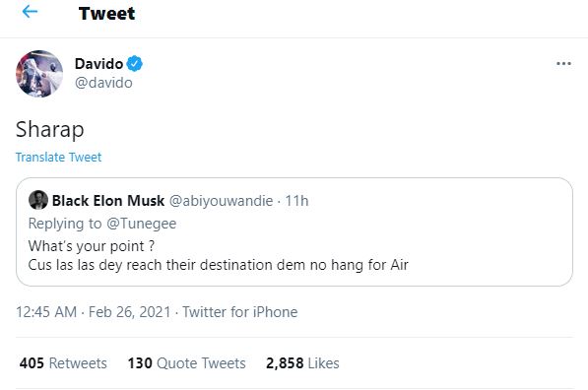
Task: Click the 12:45 AM Feb 26, 2021 timestamp
Action: click(x=93, y=312)
